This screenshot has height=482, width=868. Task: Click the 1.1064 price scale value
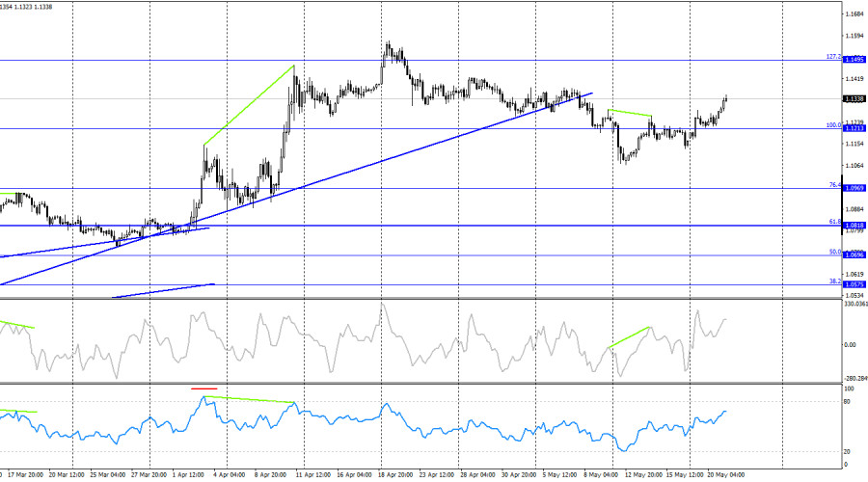point(854,166)
